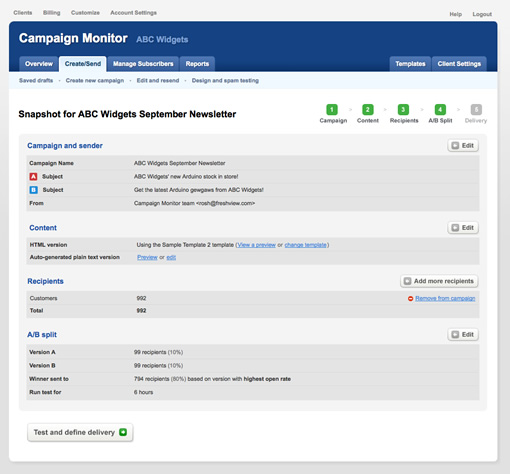Open Design and spam testing
Viewport: 510px width, 474px height.
(x=225, y=80)
